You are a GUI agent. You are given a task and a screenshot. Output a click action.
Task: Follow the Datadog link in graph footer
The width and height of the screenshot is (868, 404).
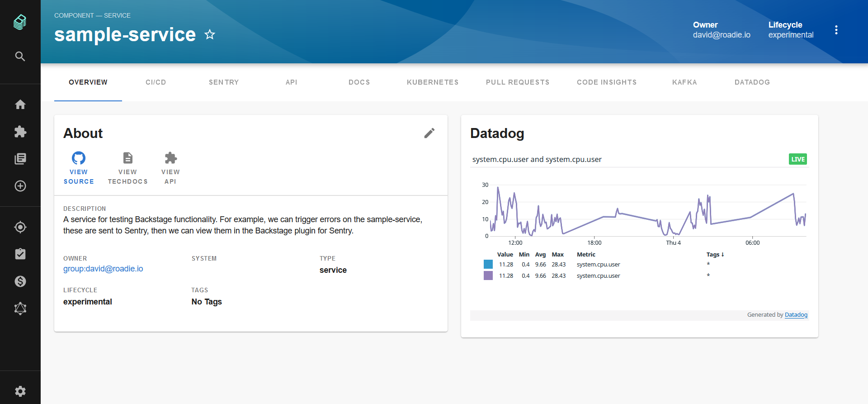796,315
